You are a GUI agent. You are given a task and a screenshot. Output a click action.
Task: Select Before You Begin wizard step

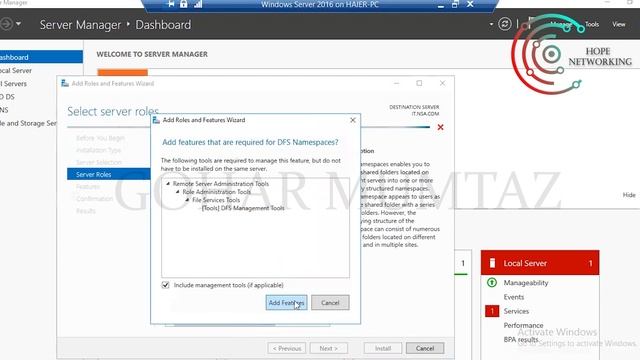(100, 138)
